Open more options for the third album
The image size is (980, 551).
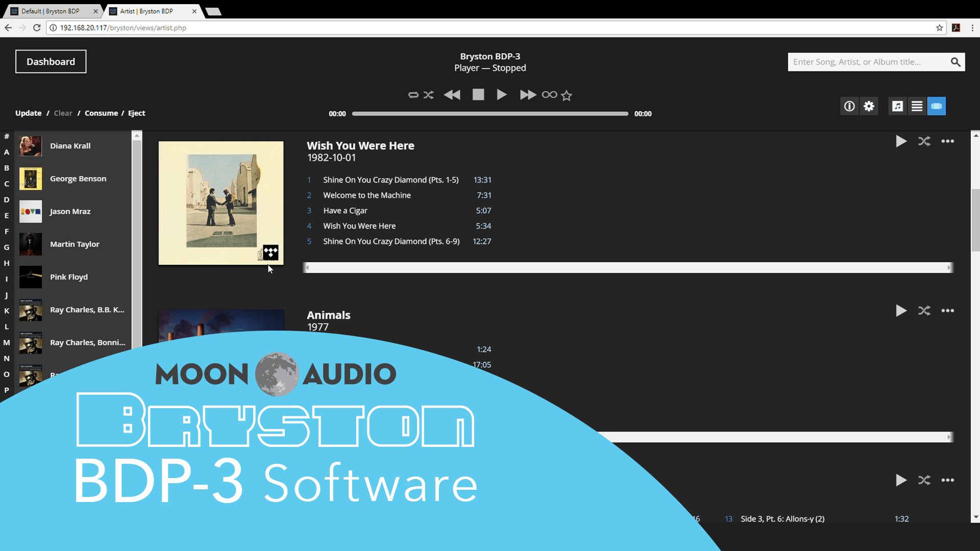click(x=948, y=480)
